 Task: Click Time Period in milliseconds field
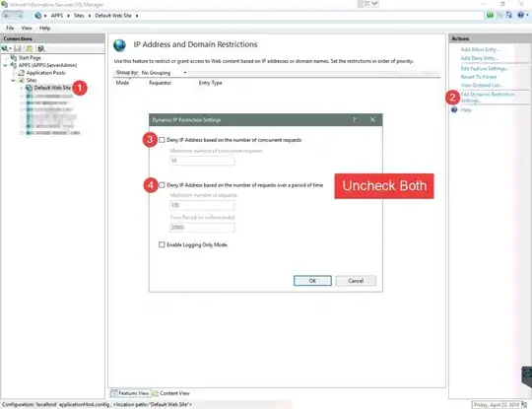[x=202, y=227]
